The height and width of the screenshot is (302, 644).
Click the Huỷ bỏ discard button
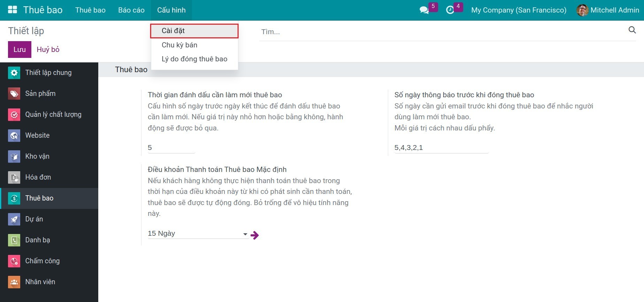coord(48,50)
